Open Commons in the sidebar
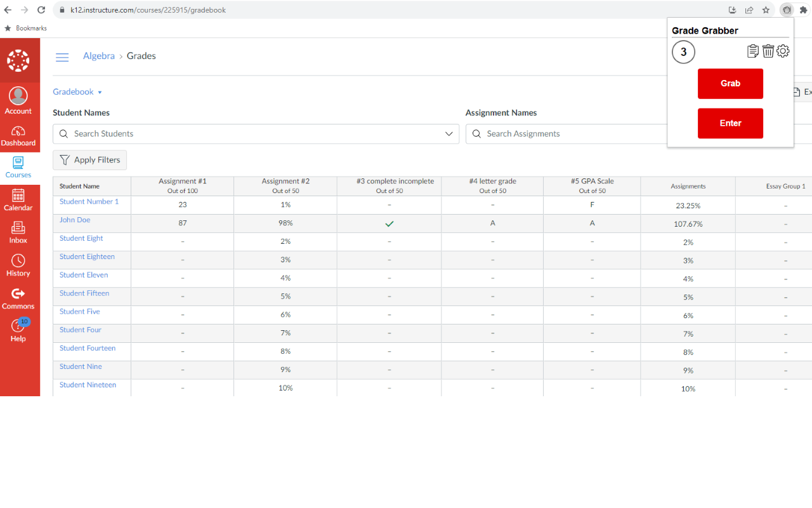 pyautogui.click(x=18, y=298)
